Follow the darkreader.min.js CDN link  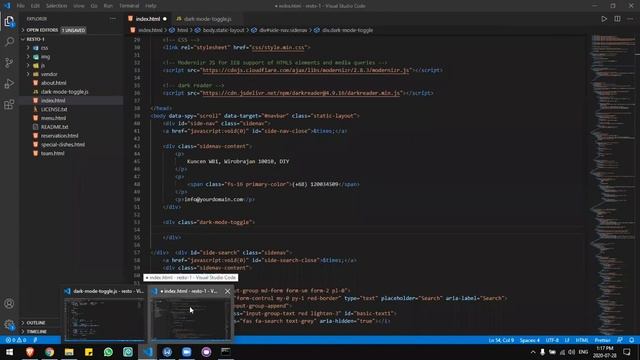[x=301, y=93]
